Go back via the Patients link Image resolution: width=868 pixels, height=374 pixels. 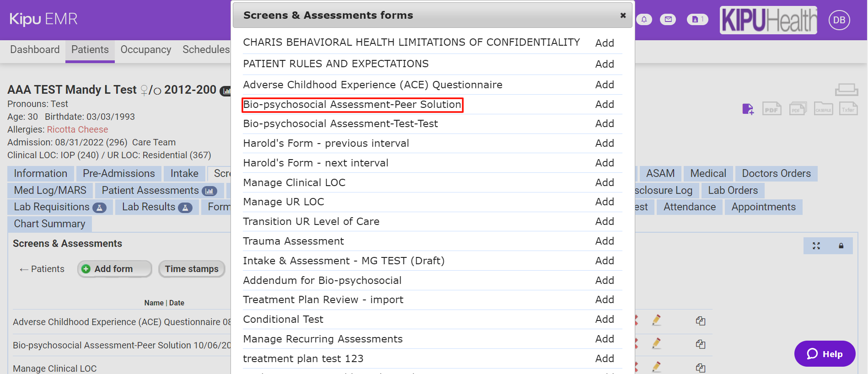(x=42, y=269)
